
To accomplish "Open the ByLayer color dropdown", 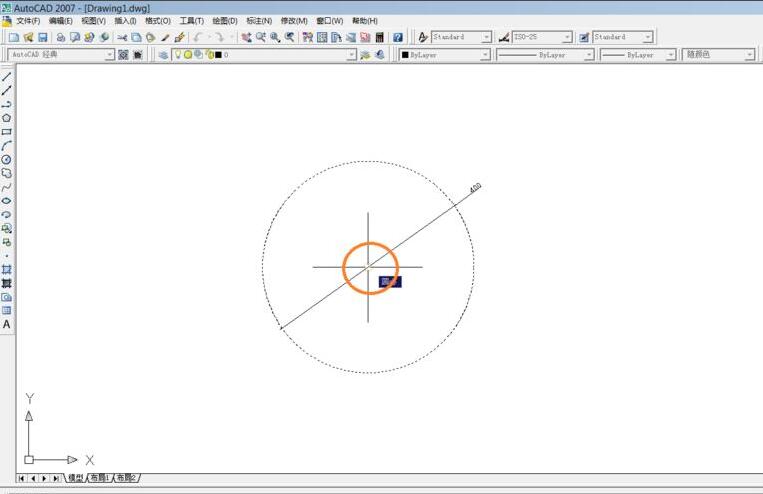I will (x=485, y=55).
